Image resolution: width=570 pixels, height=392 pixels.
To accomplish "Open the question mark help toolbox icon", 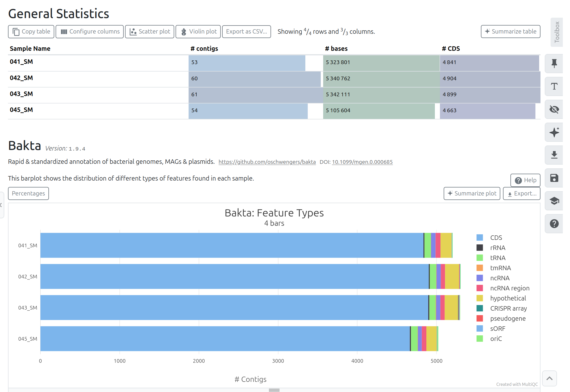I will tap(554, 224).
